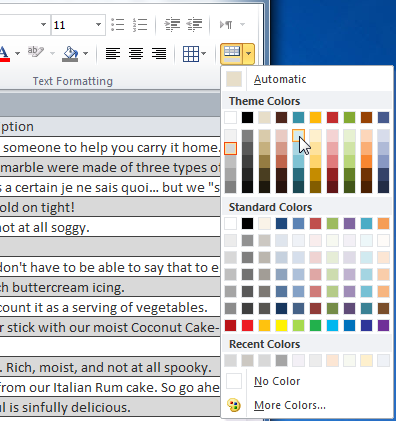Click the cell reading 'old on tight!'
This screenshot has width=396, height=421.
point(110,207)
